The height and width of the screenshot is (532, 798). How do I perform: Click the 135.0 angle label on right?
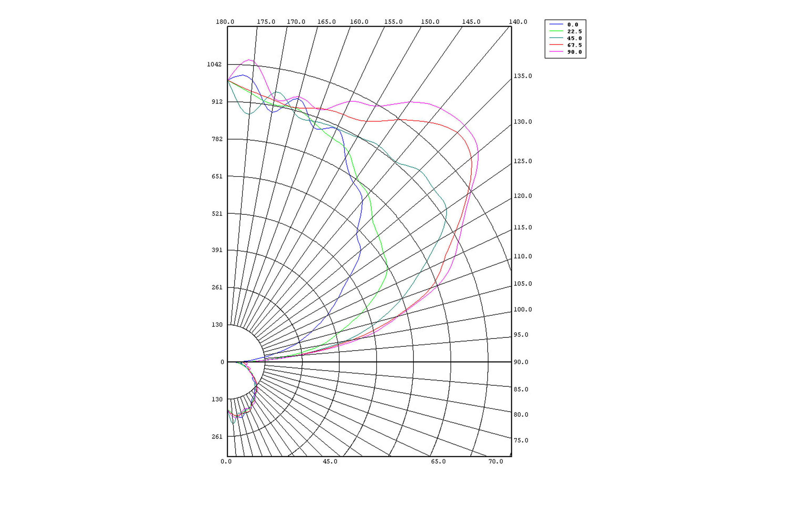[x=522, y=76]
